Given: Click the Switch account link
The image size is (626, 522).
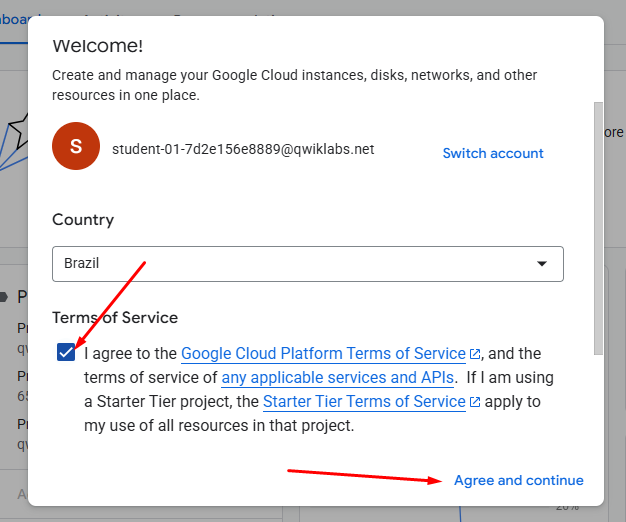Looking at the screenshot, I should tap(493, 153).
